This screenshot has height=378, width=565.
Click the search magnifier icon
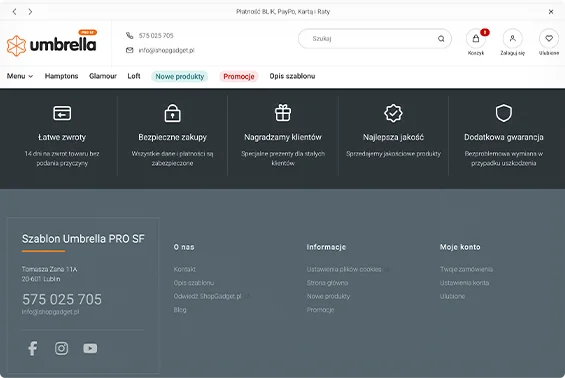[441, 39]
